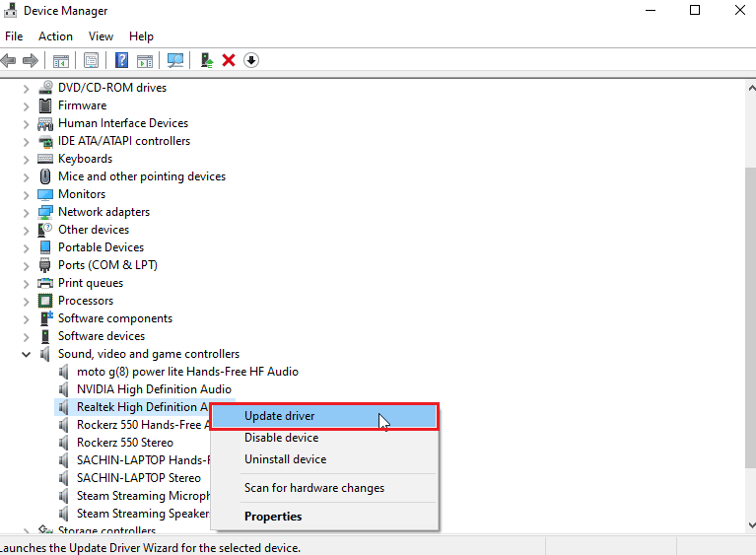Select the Monitors category label
The image size is (756, 555).
pos(82,194)
